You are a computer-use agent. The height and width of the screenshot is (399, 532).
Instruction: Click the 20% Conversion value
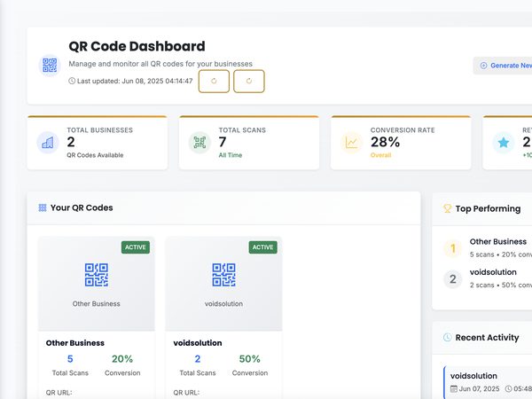point(122,358)
